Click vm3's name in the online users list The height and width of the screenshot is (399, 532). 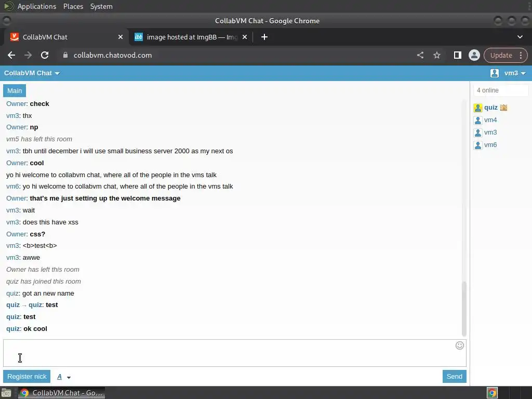pos(490,132)
